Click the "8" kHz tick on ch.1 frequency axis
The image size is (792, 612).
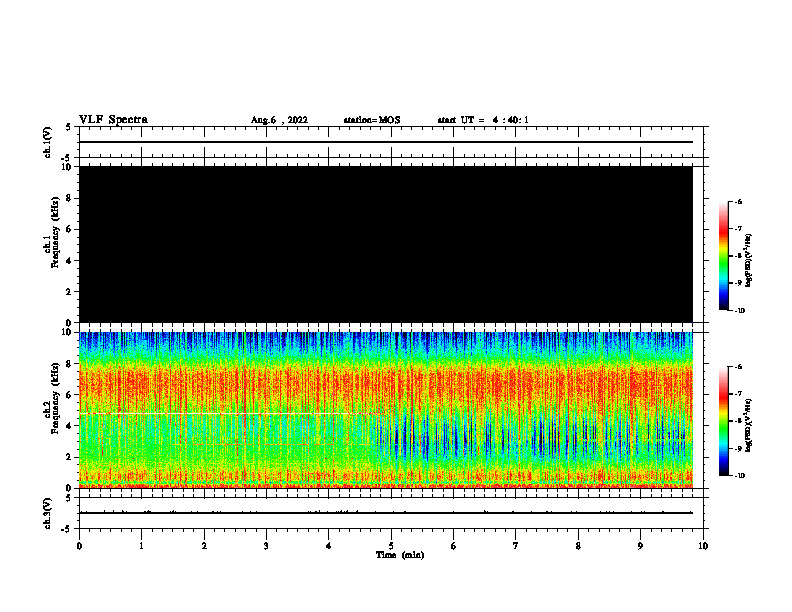[70, 198]
